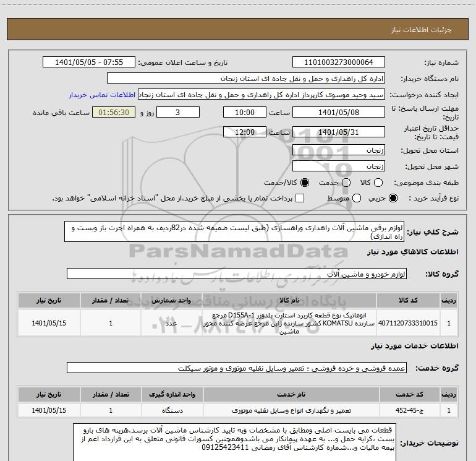Click the delivery city field زنجان
Image resolution: width=476 pixels, height=461 pixels.
coord(339,166)
